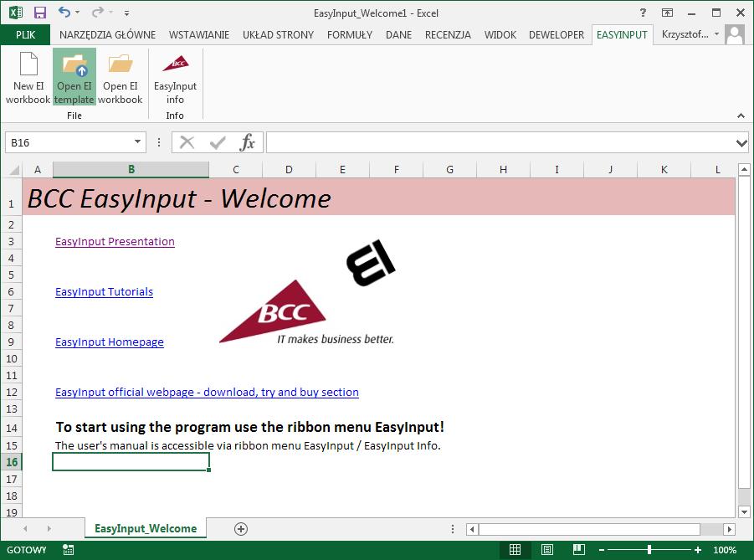Expand the Name Box dropdown arrow
754x560 pixels.
pyautogui.click(x=137, y=142)
